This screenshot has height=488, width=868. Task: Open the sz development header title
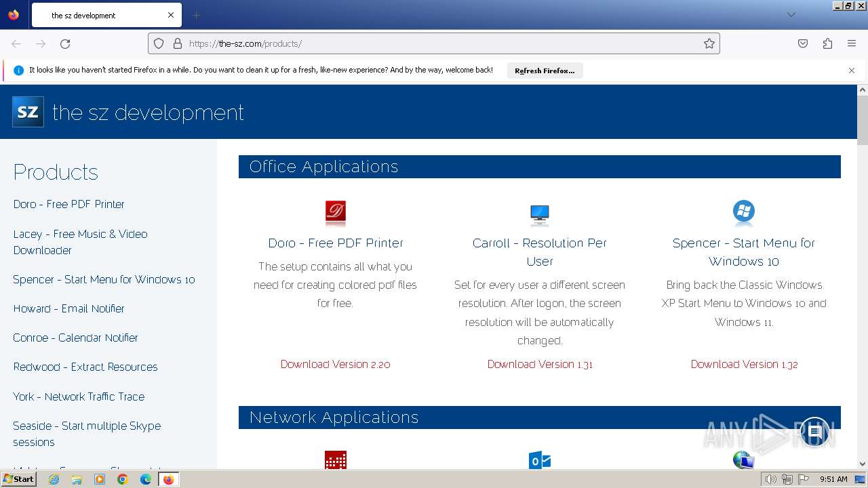(148, 112)
